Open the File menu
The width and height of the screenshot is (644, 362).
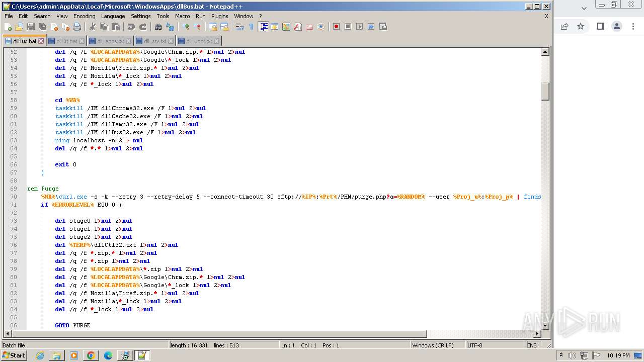[x=9, y=16]
